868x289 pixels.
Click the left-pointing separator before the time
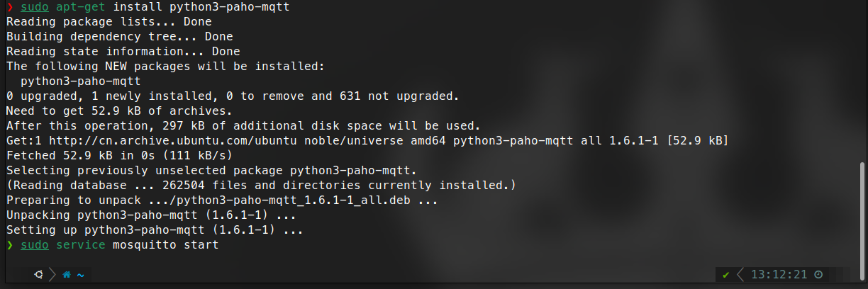click(740, 274)
